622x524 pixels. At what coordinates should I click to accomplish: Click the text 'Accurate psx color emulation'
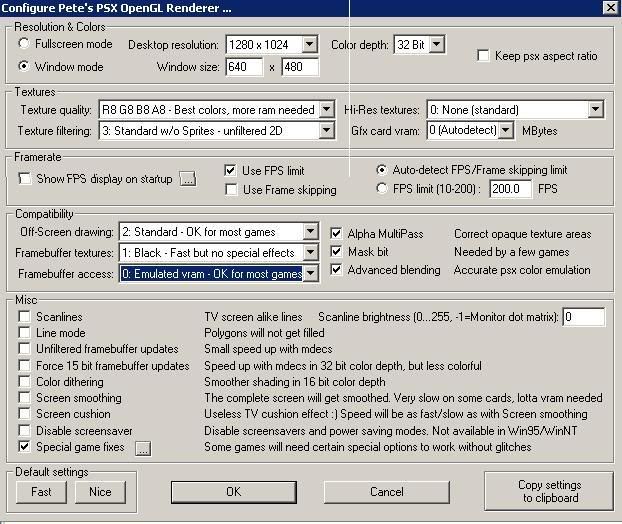coord(522,270)
